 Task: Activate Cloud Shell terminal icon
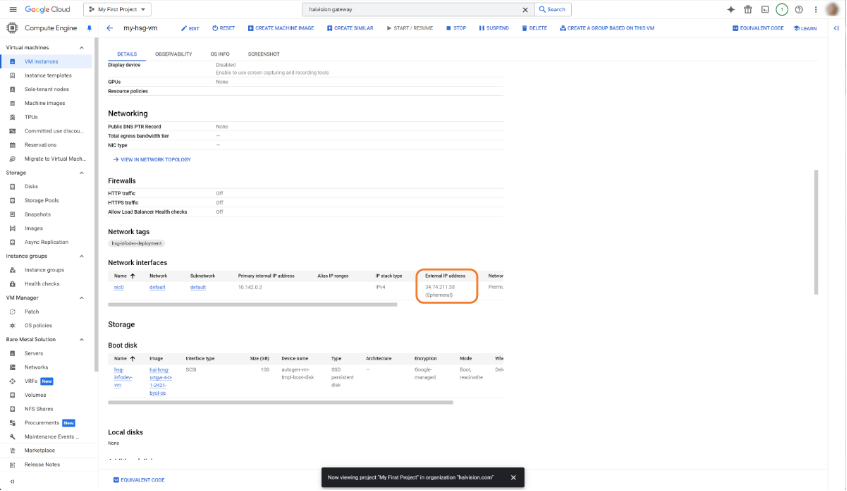[765, 9]
